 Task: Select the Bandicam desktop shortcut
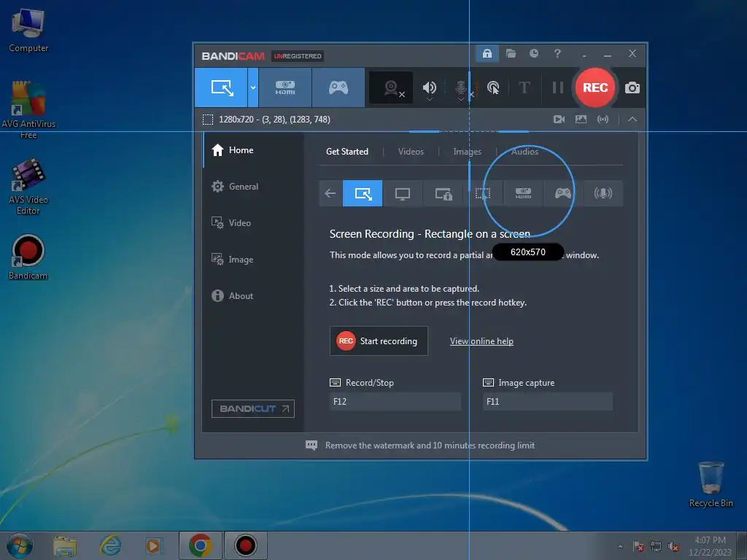click(x=28, y=257)
